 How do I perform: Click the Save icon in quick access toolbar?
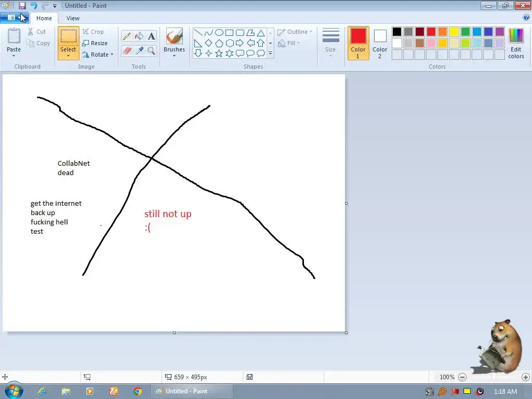click(x=22, y=5)
